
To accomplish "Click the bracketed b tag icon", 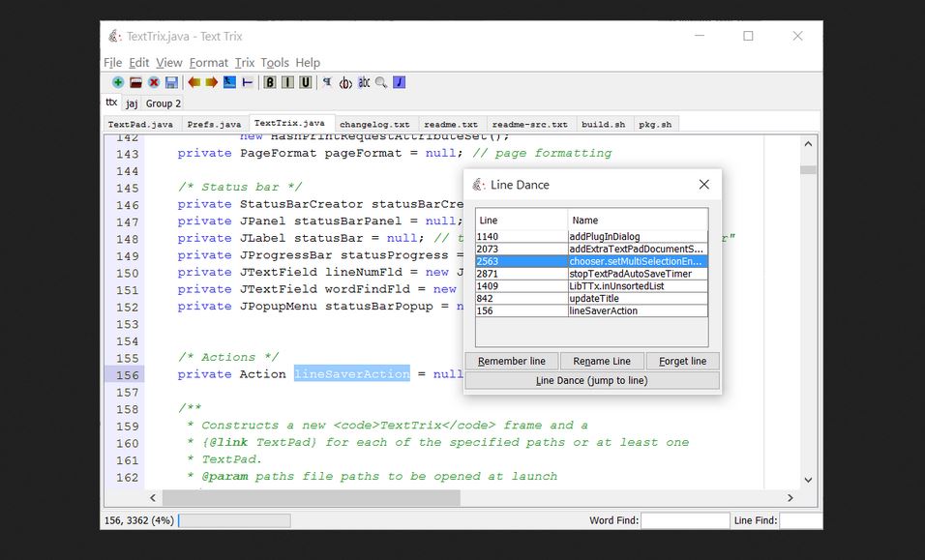I will pyautogui.click(x=345, y=82).
